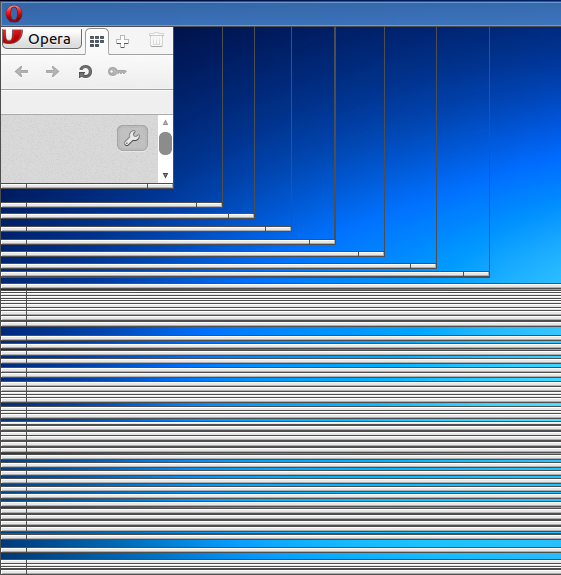561x575 pixels.
Task: Click the scrollbar up arrow
Action: pos(165,122)
